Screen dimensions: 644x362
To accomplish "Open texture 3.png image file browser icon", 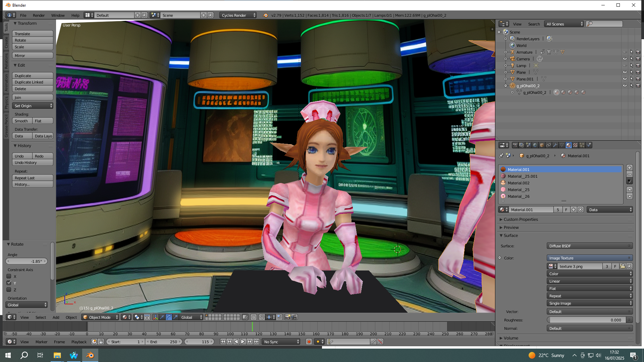I will click(x=623, y=266).
